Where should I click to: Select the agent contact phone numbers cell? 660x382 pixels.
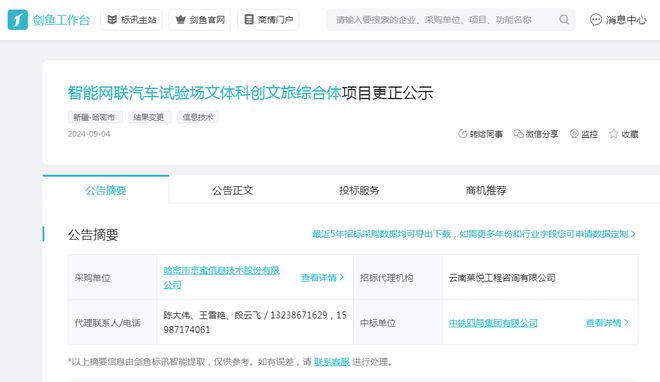click(255, 322)
